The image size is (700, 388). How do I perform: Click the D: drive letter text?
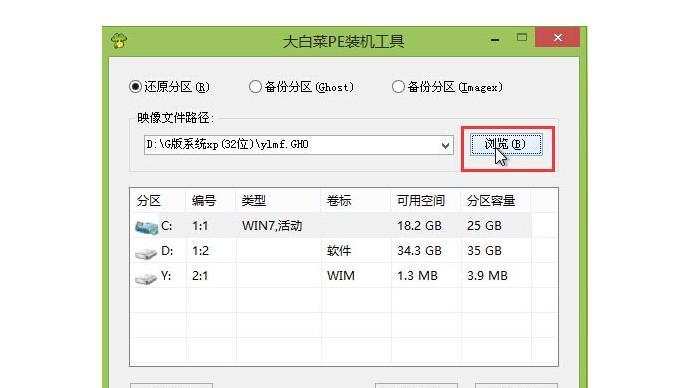click(167, 251)
